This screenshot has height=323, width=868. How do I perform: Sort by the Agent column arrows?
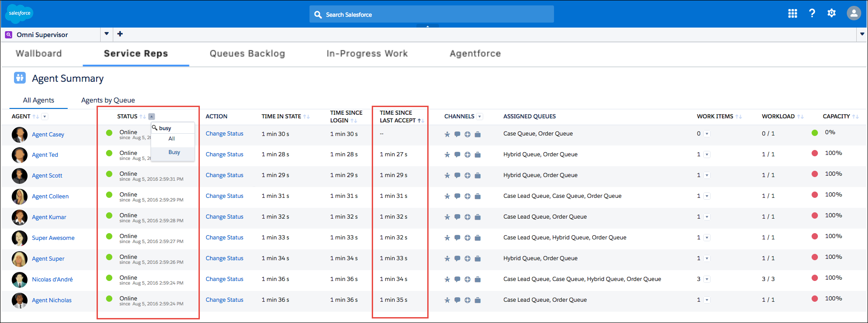(36, 117)
